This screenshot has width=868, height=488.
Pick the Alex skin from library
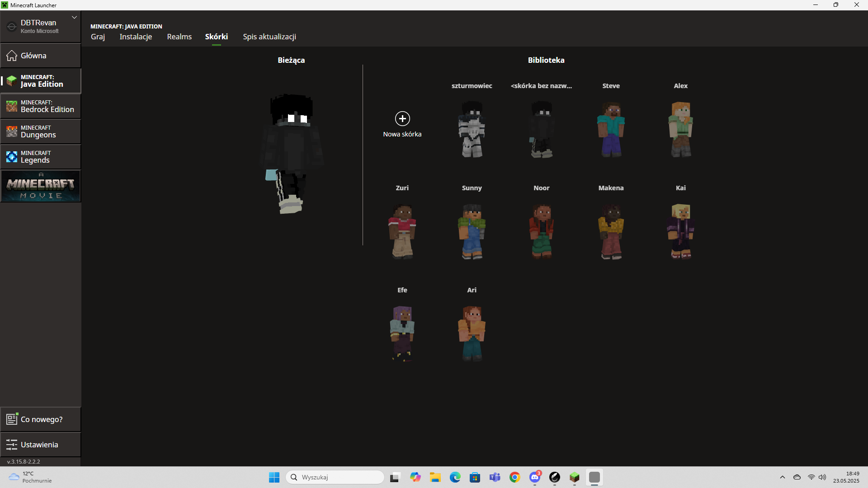680,130
